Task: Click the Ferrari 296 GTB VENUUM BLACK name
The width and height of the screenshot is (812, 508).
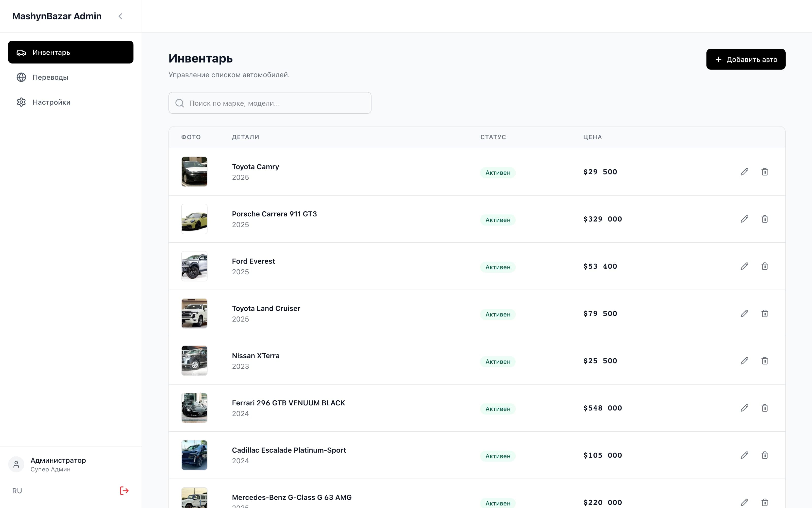Action: 289,403
